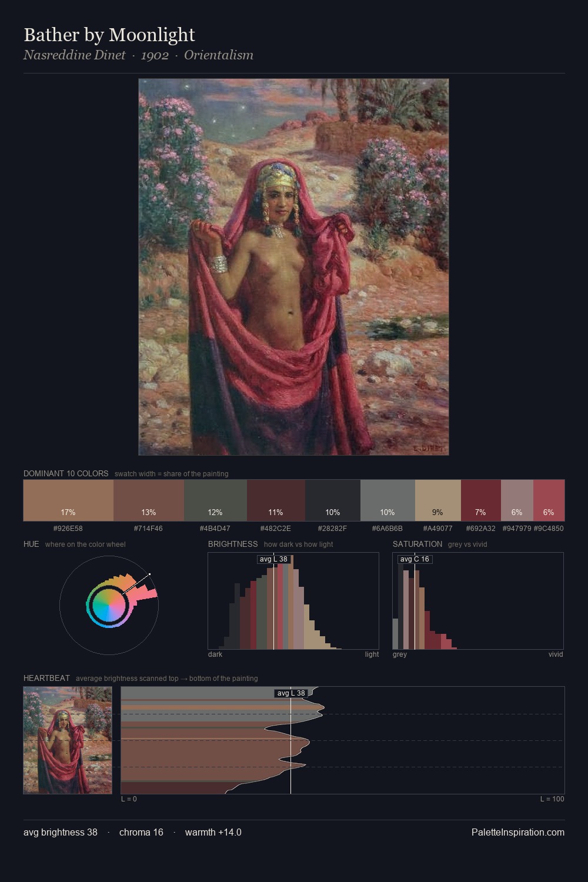
Task: Click the #926E58 17% color swatch
Action: point(68,500)
